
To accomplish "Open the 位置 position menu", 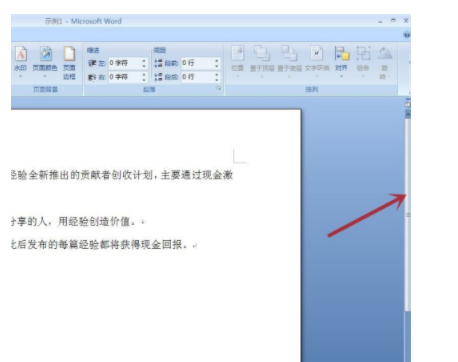I will (238, 62).
